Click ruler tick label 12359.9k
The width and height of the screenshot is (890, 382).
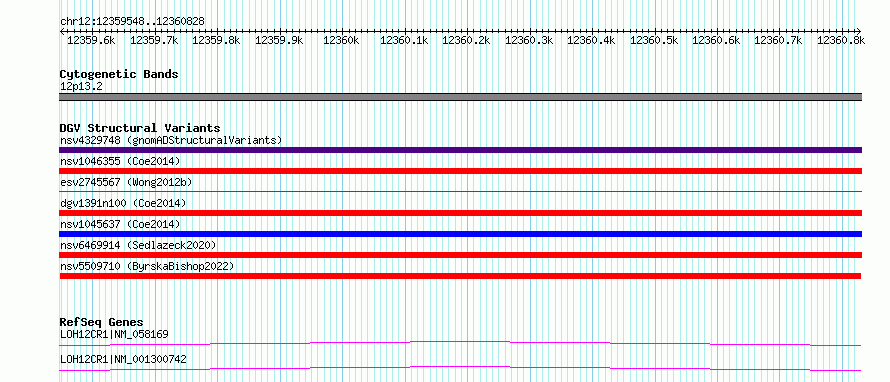click(279, 40)
